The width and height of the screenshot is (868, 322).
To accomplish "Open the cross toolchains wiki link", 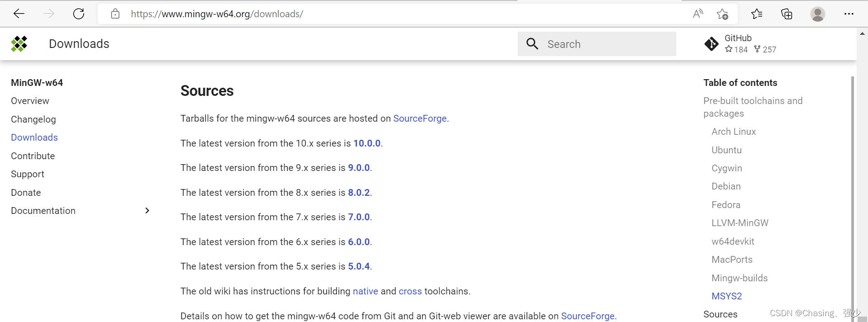I will pos(410,291).
